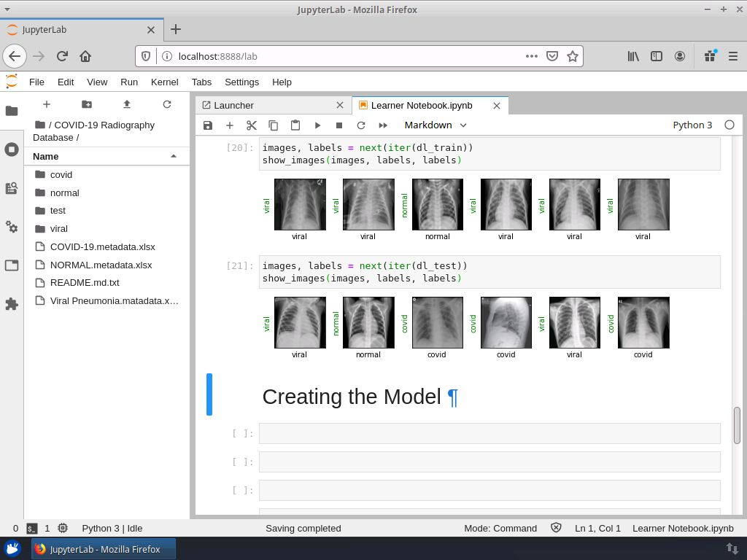The width and height of the screenshot is (747, 560).
Task: Open Firefox hamburger menu
Action: coord(732,56)
